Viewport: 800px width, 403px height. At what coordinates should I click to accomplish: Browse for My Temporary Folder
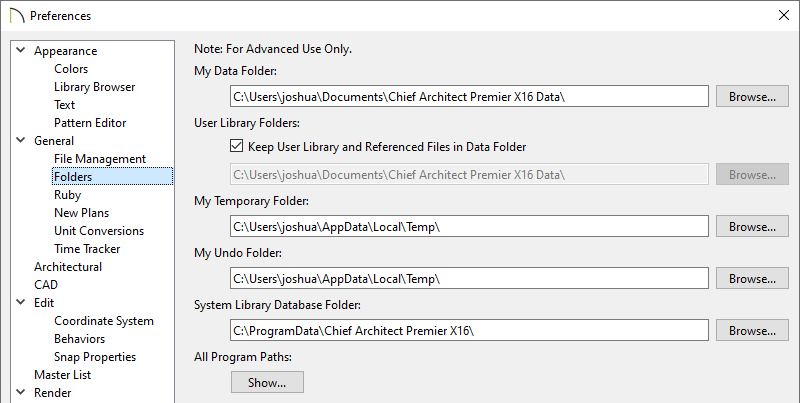point(752,226)
